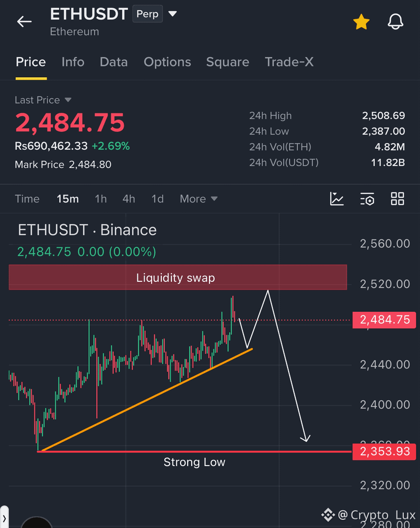Click the 24h High value 2,508.69
The width and height of the screenshot is (420, 528).
(383, 116)
